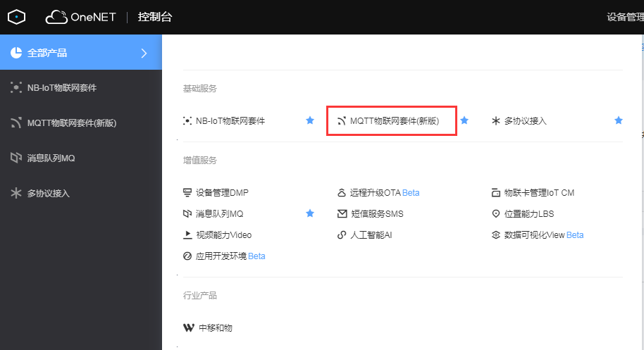The image size is (644, 350).
Task: Click the hexagon logo icon in header
Action: coord(16,17)
